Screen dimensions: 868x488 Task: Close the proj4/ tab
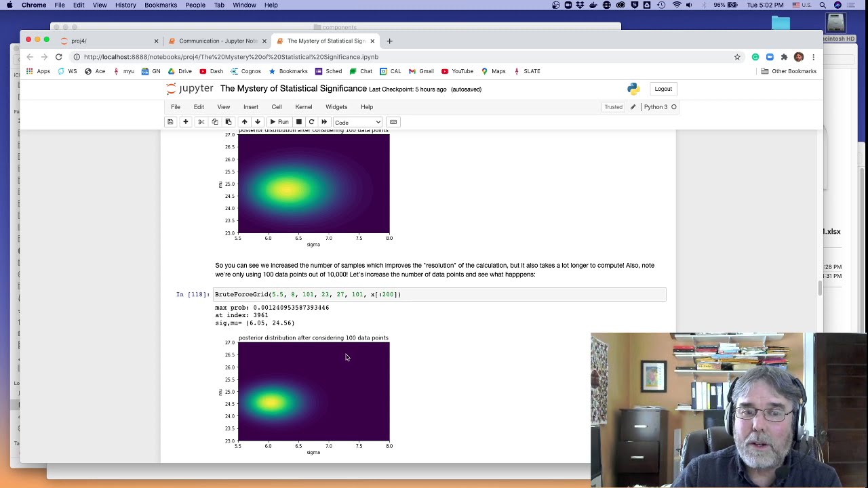click(156, 41)
